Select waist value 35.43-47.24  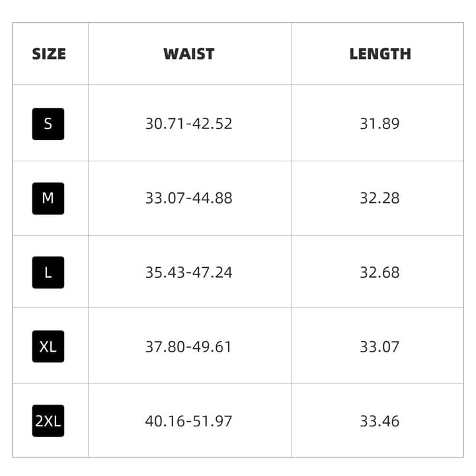coord(189,272)
